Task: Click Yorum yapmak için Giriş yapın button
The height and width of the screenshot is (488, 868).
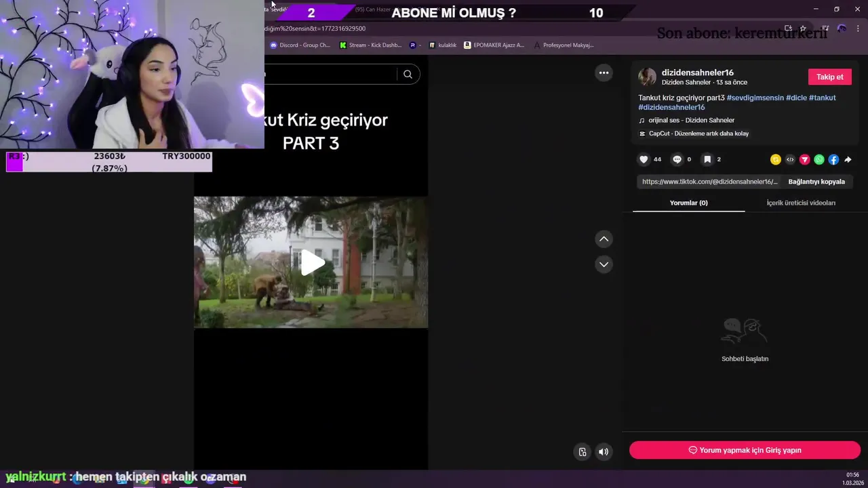Action: pos(745,450)
